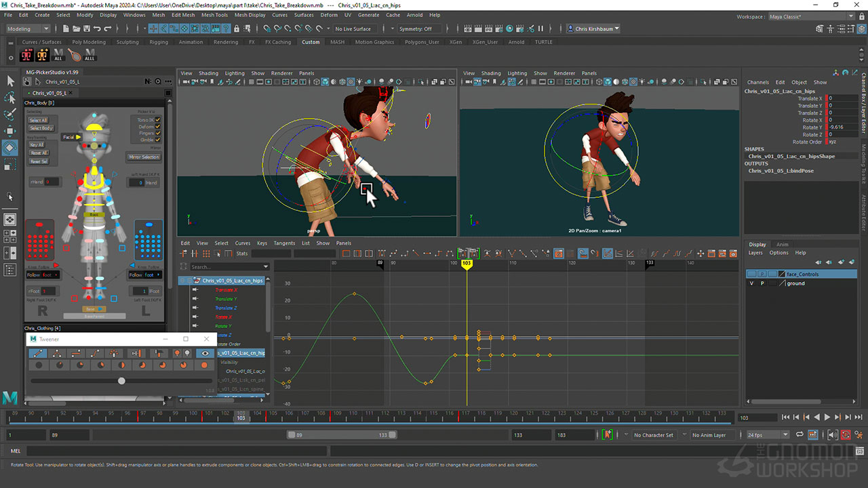Open the Deform menu
The height and width of the screenshot is (488, 868).
[328, 15]
